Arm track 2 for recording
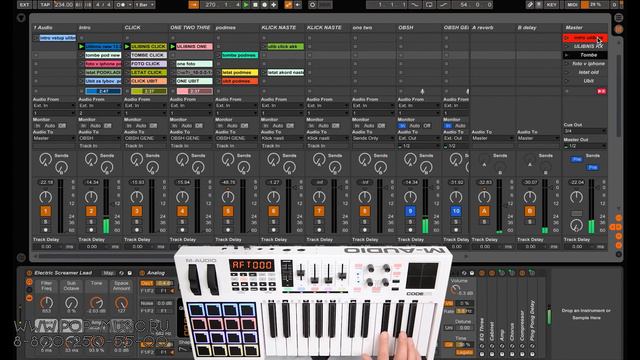 click(91, 230)
